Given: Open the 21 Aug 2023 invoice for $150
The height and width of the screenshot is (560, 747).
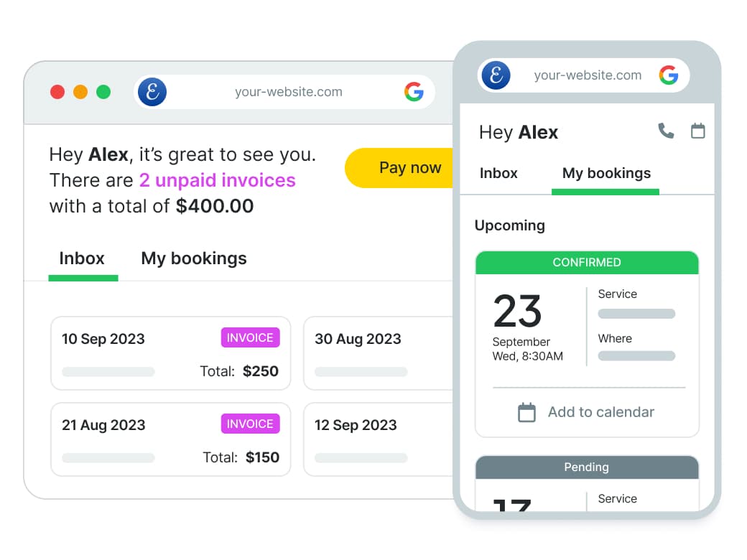Looking at the screenshot, I should (x=170, y=439).
